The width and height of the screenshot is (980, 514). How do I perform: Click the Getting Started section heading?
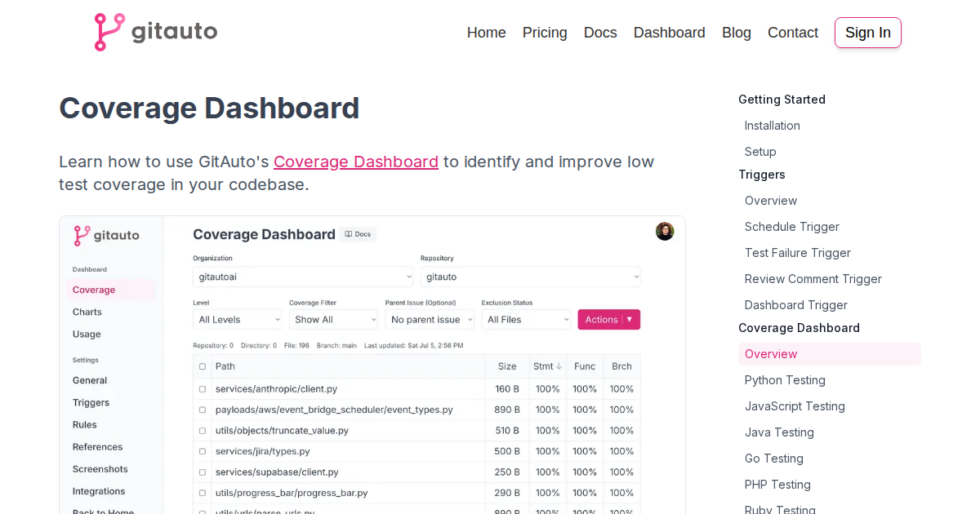pyautogui.click(x=782, y=100)
